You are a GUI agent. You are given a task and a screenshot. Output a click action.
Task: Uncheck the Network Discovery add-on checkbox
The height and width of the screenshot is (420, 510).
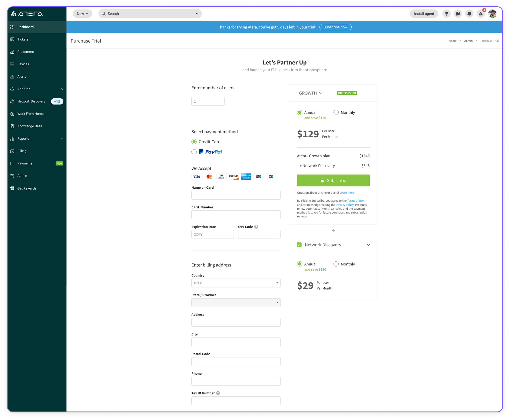(299, 245)
